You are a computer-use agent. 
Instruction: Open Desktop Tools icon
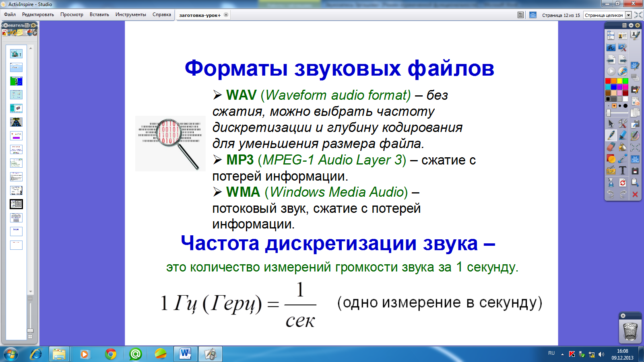tap(623, 47)
